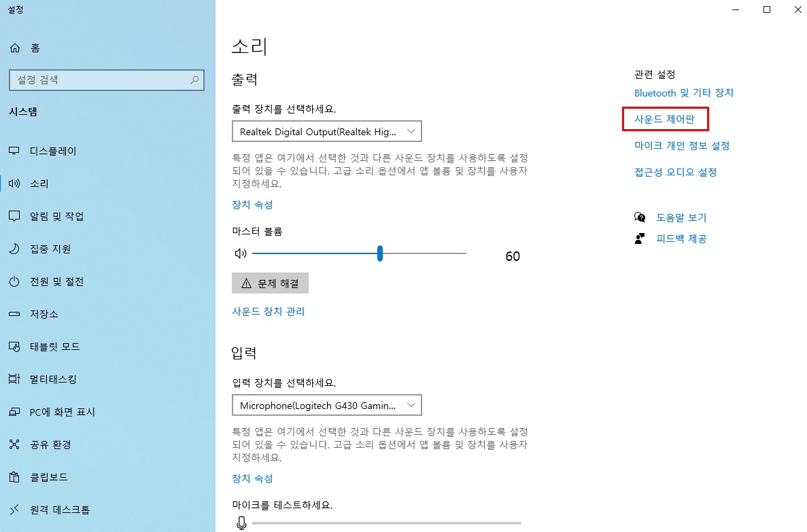The image size is (807, 532).
Task: Open Bluetooth 및 기타 장치 link
Action: pyautogui.click(x=683, y=93)
